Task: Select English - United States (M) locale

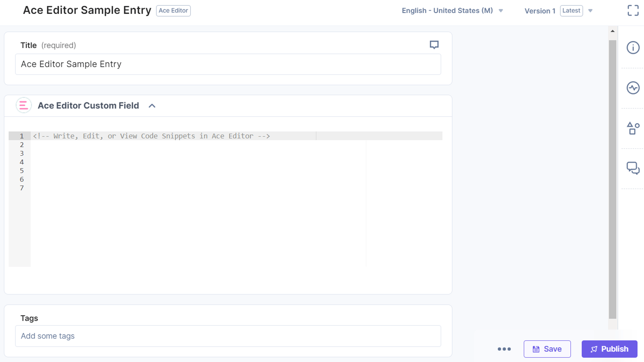Action: click(447, 11)
